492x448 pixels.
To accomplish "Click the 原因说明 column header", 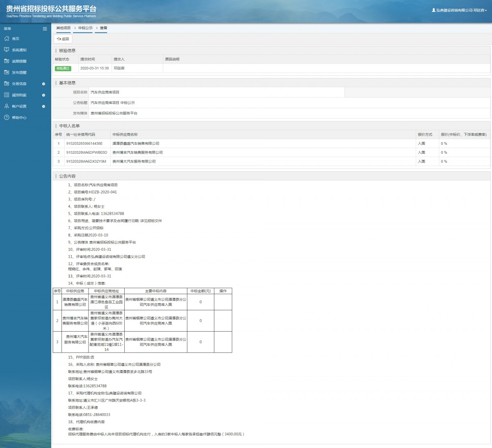I will click(x=172, y=59).
